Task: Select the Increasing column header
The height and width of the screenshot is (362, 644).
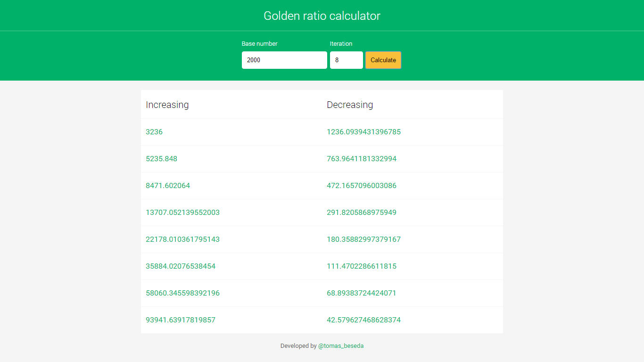Action: pos(167,105)
